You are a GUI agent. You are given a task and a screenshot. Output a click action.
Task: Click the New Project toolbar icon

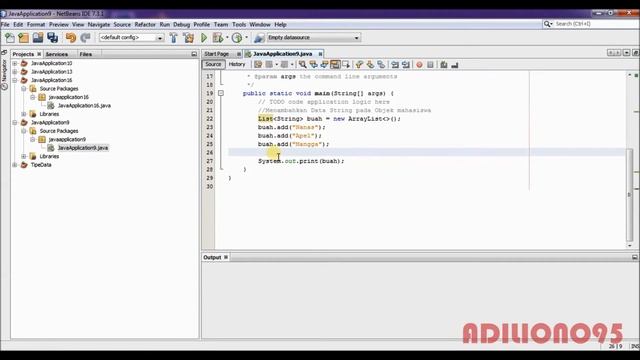click(24, 38)
